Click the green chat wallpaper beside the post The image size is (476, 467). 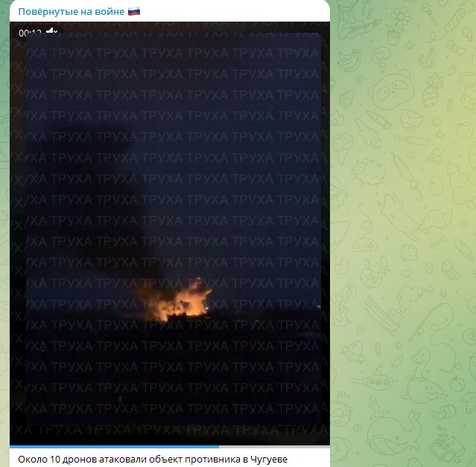pos(403,233)
